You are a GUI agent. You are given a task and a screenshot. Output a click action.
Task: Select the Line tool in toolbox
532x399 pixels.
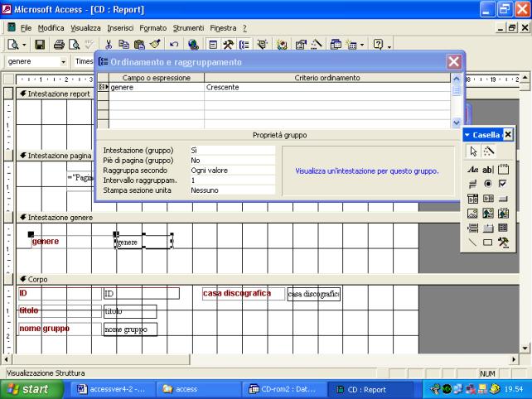point(472,243)
